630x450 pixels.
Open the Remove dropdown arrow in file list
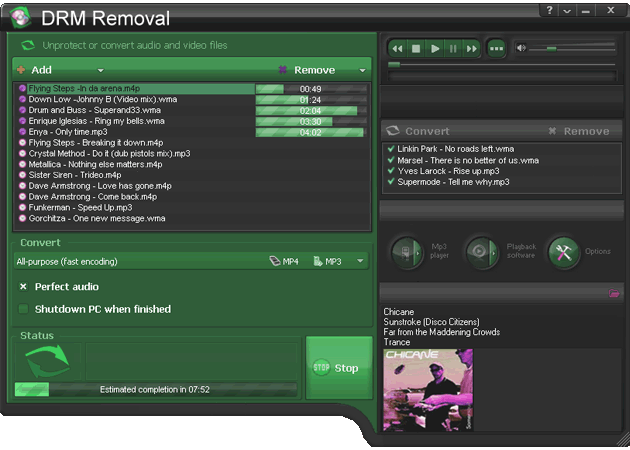362,71
